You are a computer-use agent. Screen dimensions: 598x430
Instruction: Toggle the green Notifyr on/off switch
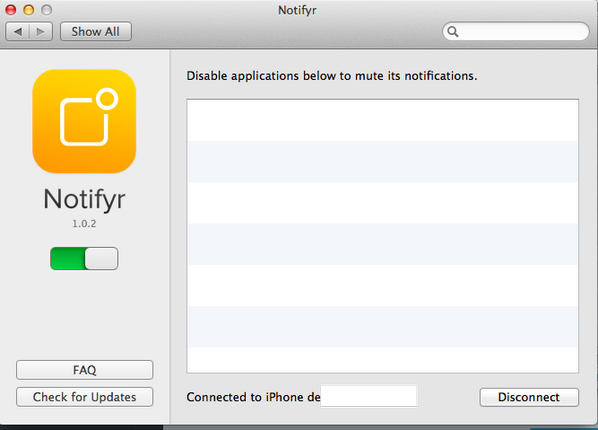(84, 258)
